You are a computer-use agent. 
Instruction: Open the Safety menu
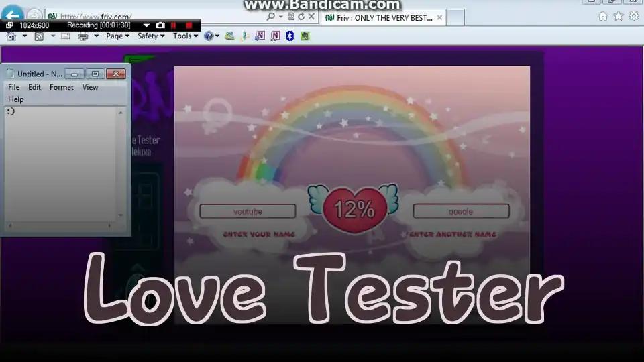[x=151, y=36]
